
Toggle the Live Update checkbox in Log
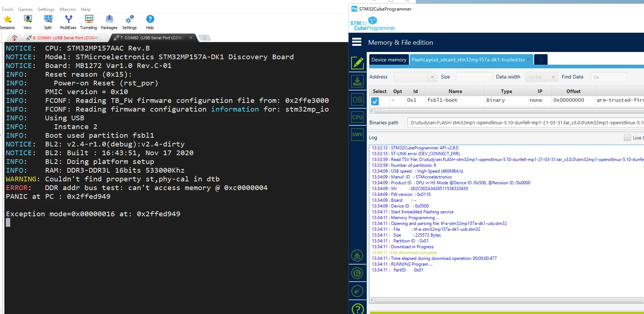click(x=627, y=137)
